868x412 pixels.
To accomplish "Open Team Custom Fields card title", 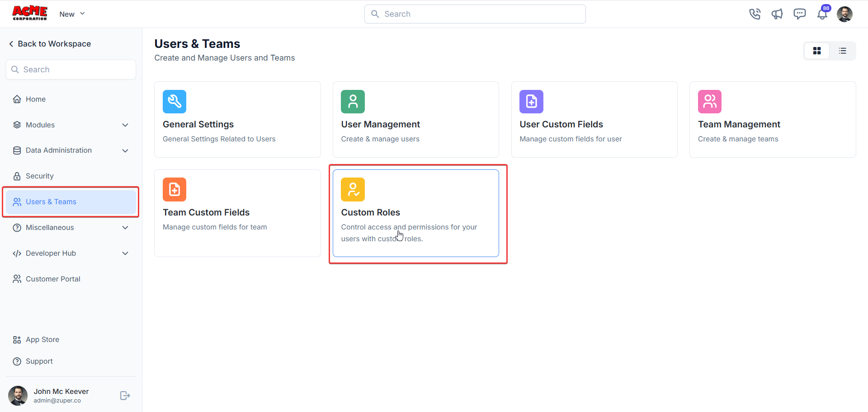I will [206, 212].
